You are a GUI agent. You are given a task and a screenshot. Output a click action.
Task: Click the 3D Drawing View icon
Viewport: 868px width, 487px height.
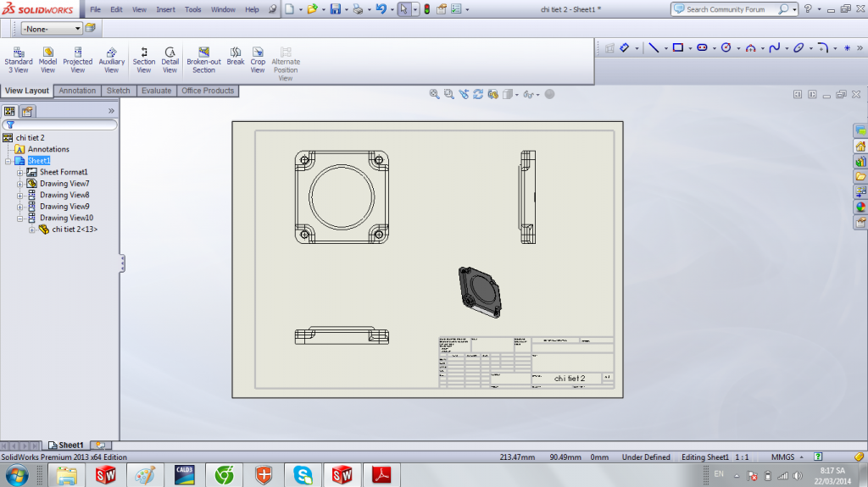[x=492, y=94]
